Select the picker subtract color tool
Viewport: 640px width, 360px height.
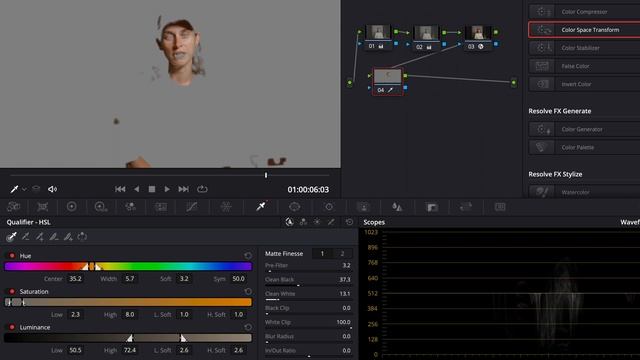26,236
